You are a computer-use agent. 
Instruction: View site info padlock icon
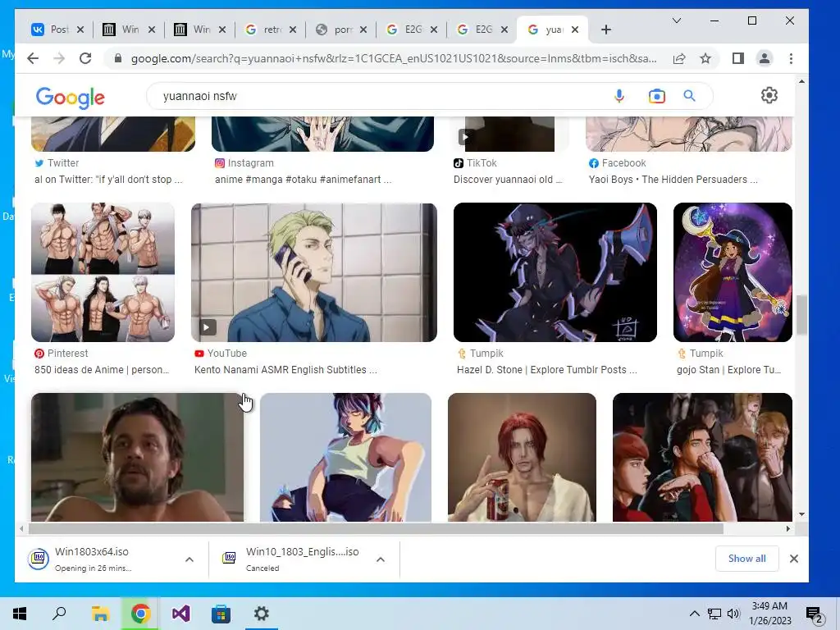pyautogui.click(x=118, y=58)
